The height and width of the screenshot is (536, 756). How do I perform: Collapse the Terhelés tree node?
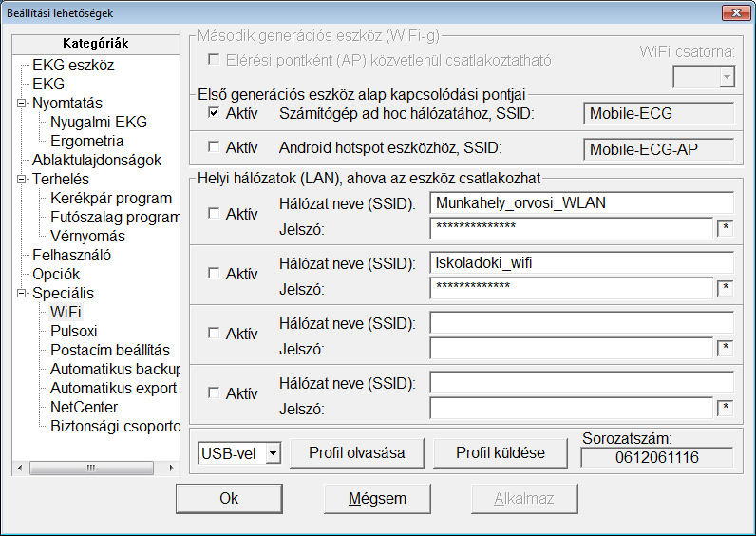[21, 179]
